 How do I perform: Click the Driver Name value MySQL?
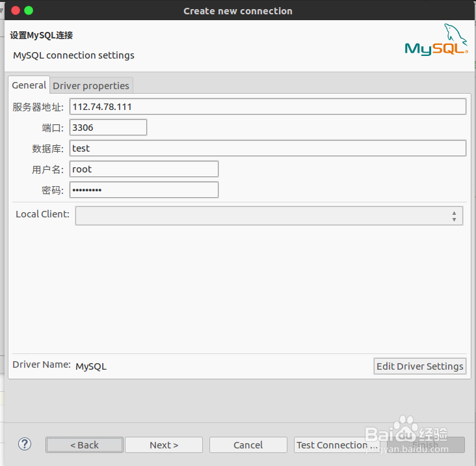click(91, 366)
